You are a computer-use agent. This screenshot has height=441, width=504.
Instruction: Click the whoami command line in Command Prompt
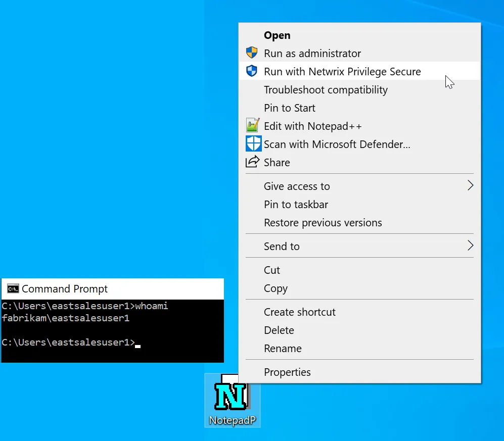point(85,306)
